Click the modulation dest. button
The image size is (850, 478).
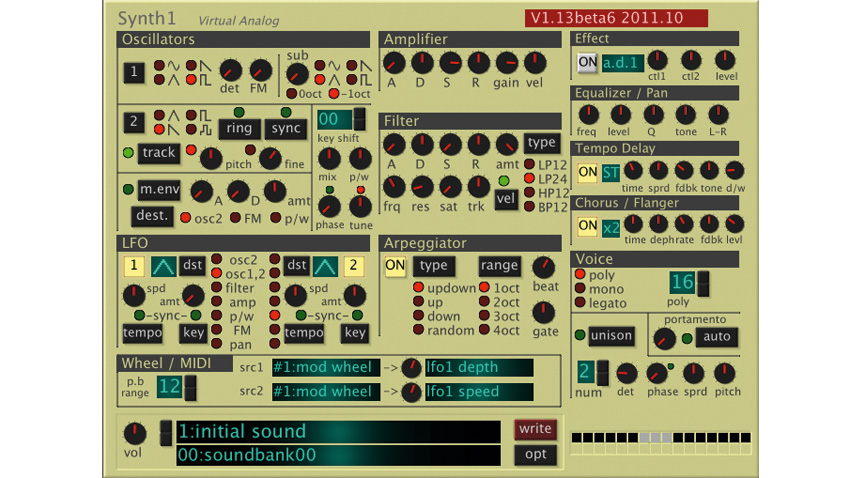152,216
